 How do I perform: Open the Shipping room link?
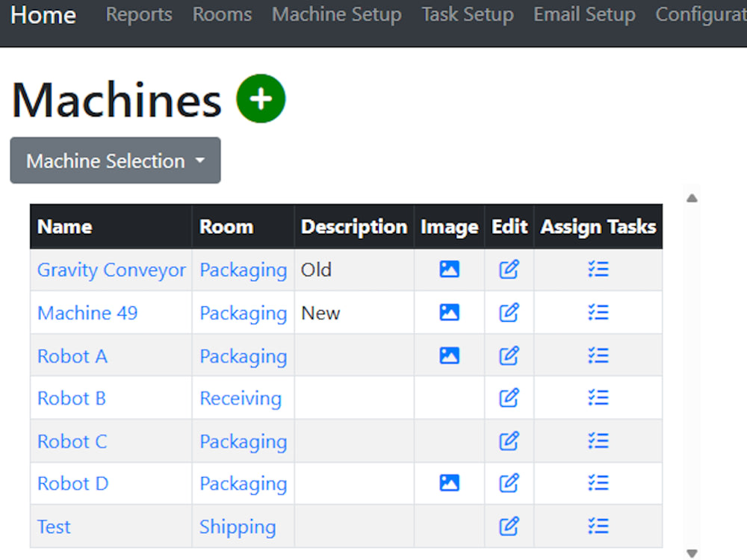pyautogui.click(x=238, y=526)
